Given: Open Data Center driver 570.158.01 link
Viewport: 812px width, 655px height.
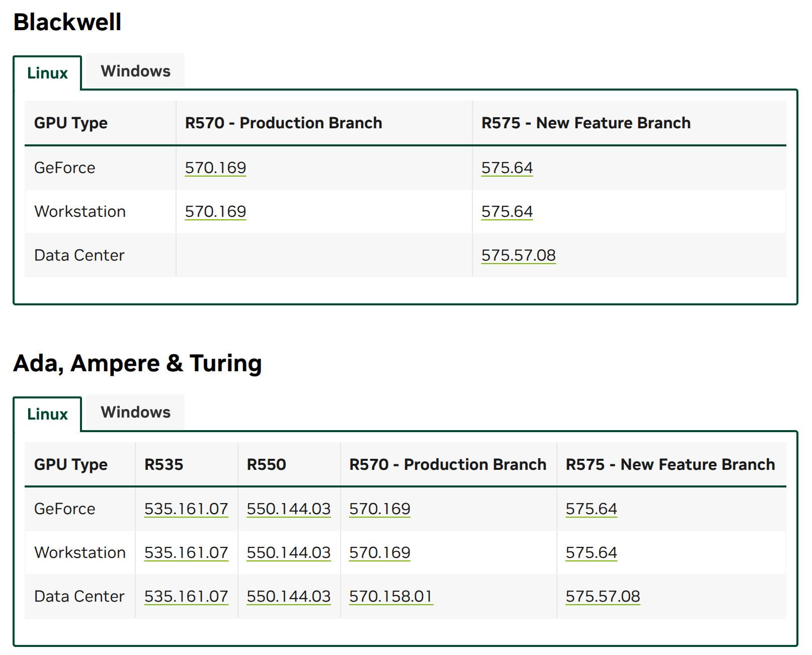Looking at the screenshot, I should 391,597.
